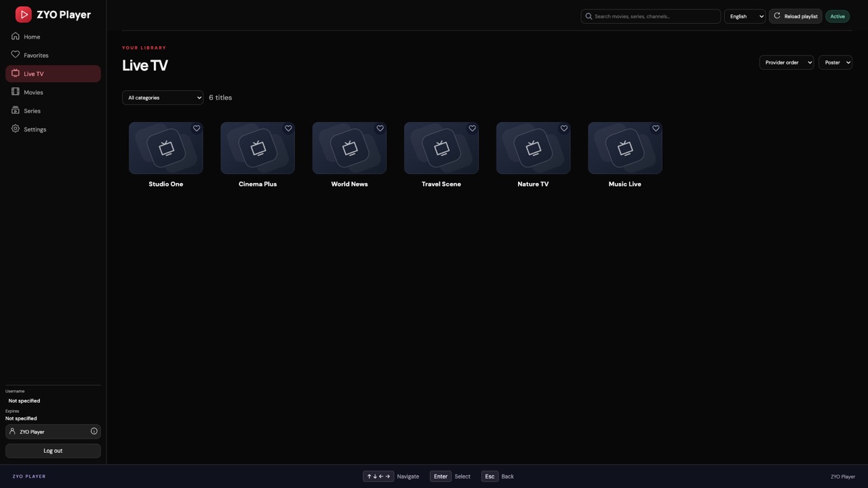Expand the Provider order sort dropdown
Image resolution: width=868 pixels, height=488 pixels.
[x=787, y=62]
